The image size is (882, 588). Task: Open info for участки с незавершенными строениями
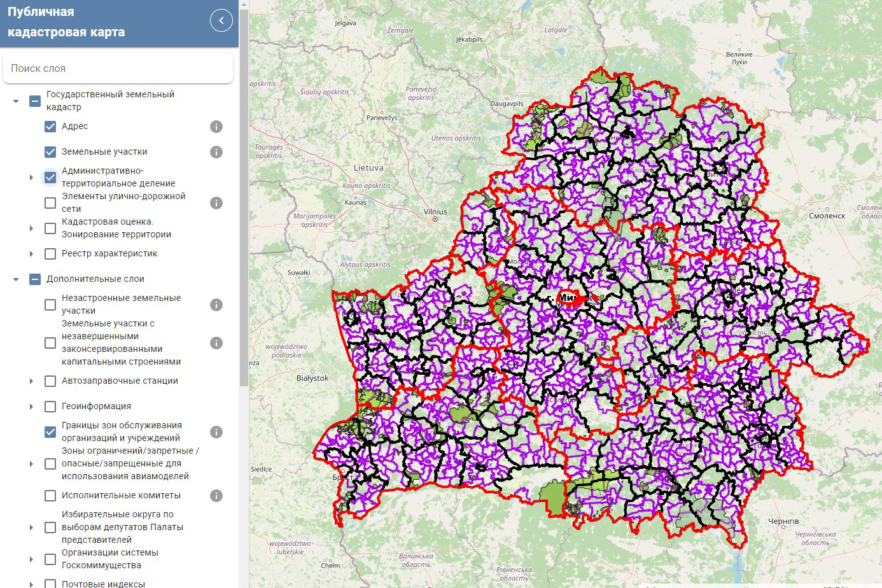coord(216,343)
